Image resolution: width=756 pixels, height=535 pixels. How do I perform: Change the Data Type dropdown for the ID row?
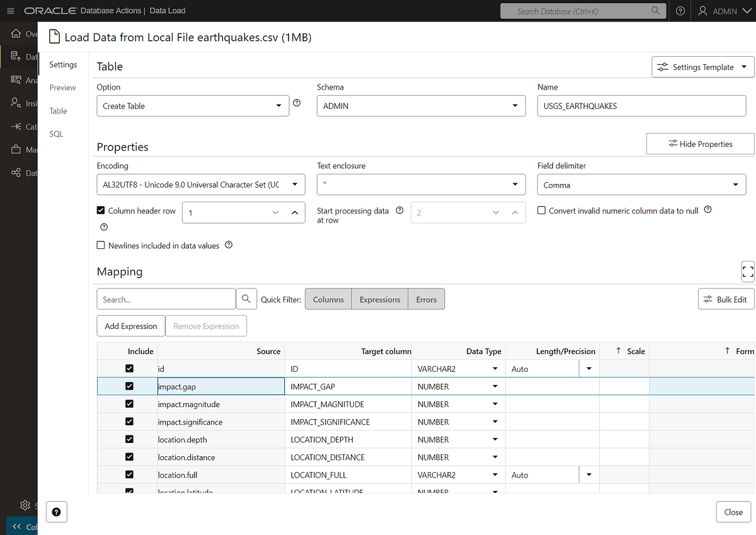pyautogui.click(x=495, y=368)
